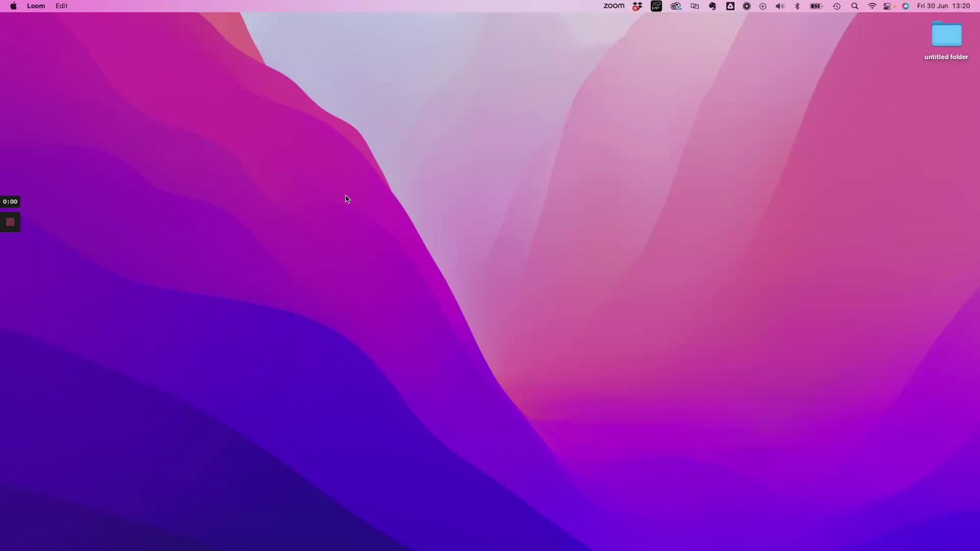
Task: Open the date and time notification panel
Action: [x=943, y=6]
